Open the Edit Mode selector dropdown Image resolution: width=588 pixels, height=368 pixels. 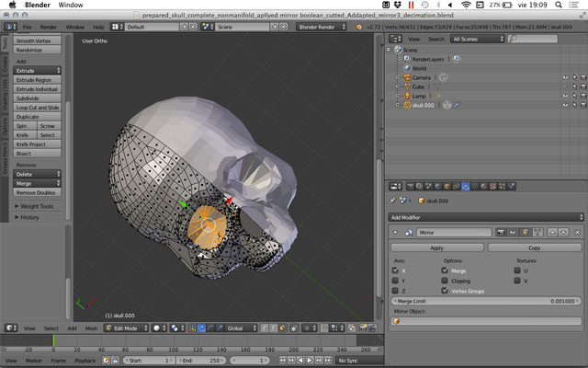127,328
